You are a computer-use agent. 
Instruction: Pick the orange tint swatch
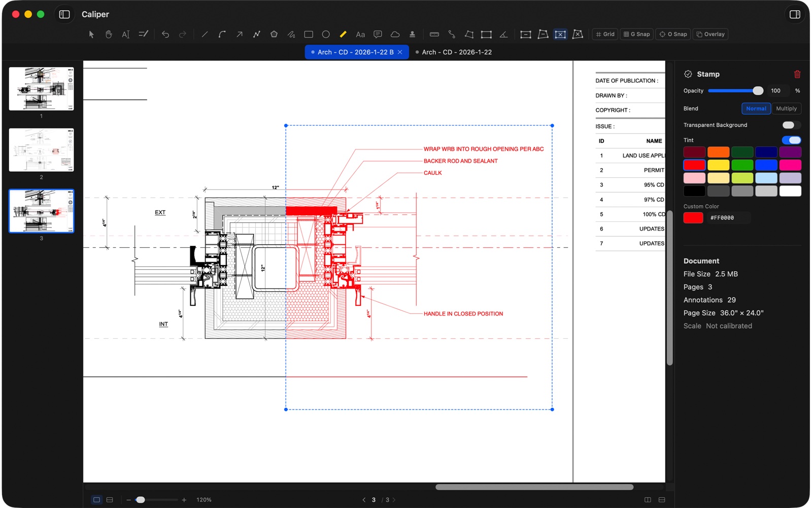pos(718,152)
